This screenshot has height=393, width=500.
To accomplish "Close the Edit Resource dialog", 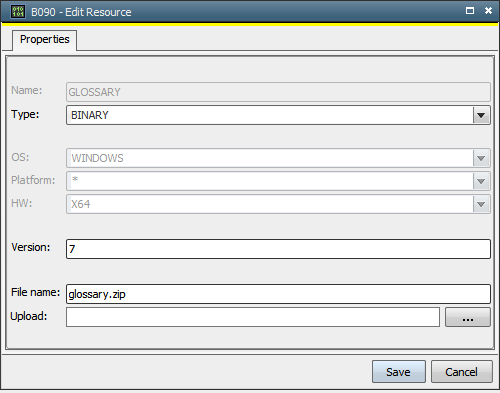I will point(488,11).
